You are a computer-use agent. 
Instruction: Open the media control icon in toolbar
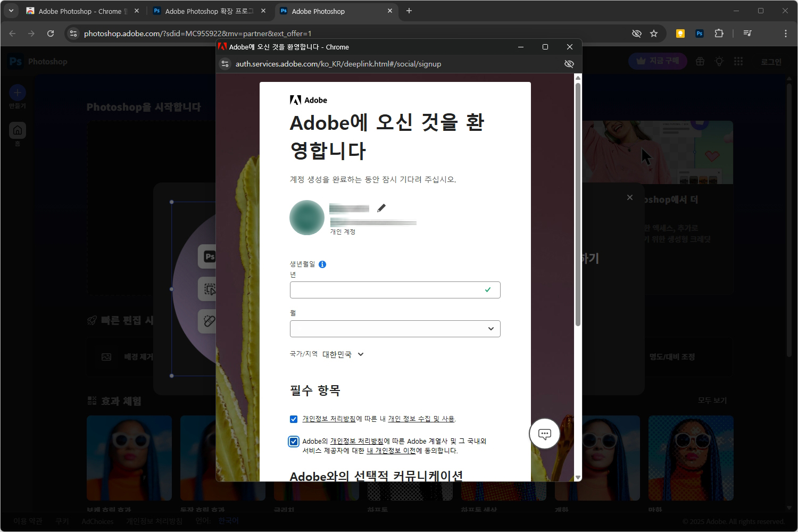747,34
